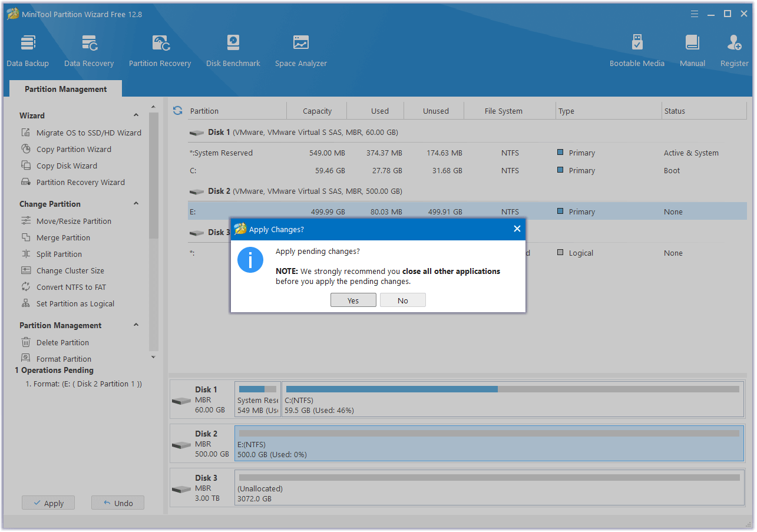Viewport: 757px width, 532px height.
Task: Select Disk 3 unallocated space bar
Action: tap(489, 487)
